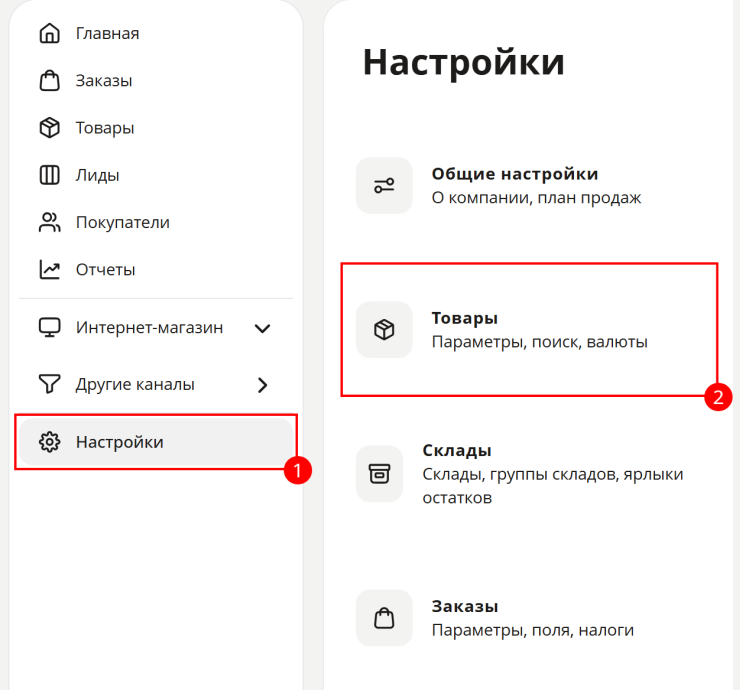740x690 pixels.
Task: Open Товары in the sidebar menu
Action: click(105, 128)
